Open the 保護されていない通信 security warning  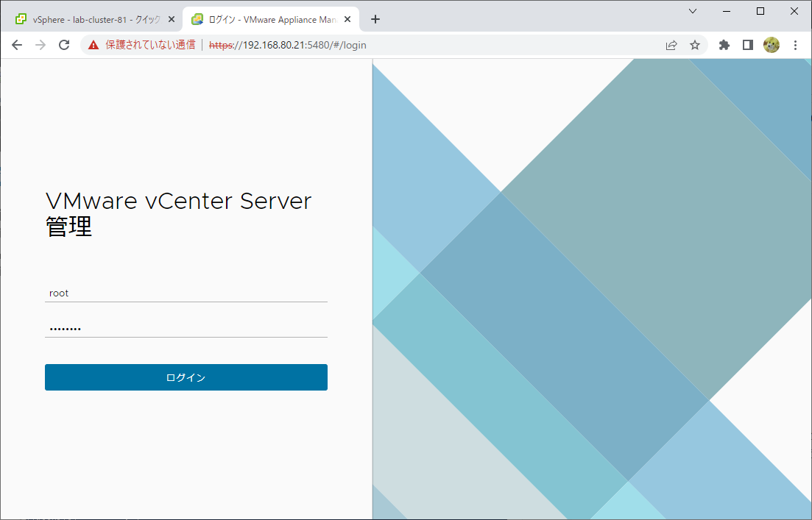tap(141, 45)
